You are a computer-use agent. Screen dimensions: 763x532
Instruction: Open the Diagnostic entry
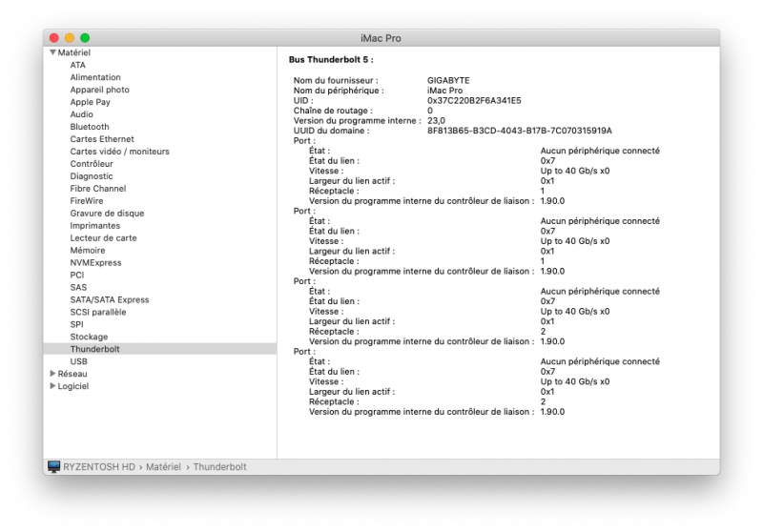[x=92, y=176]
